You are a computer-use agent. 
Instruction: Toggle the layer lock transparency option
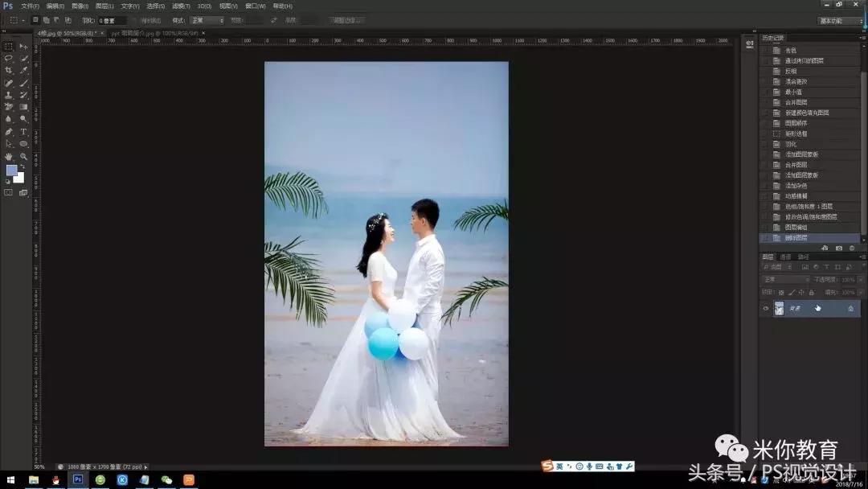[781, 291]
